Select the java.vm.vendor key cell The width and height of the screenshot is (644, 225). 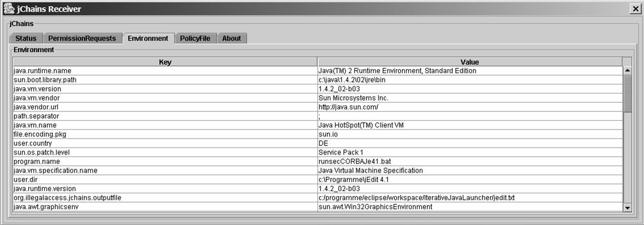pyautogui.click(x=165, y=98)
